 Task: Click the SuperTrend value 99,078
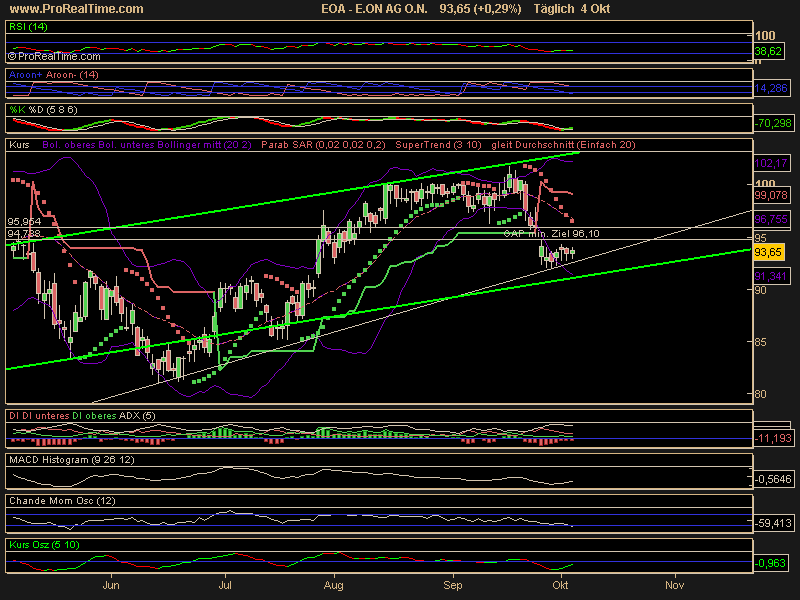[x=771, y=195]
